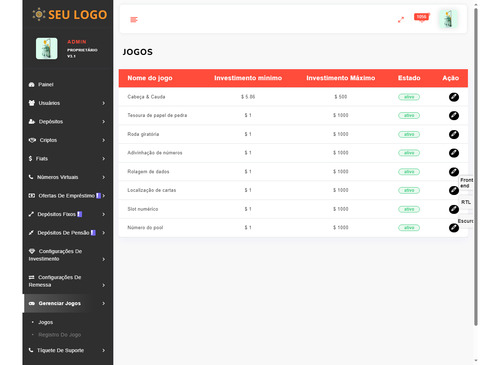Edit the Adivinhação de números game
Image resolution: width=500 pixels, height=365 pixels.
click(x=454, y=153)
